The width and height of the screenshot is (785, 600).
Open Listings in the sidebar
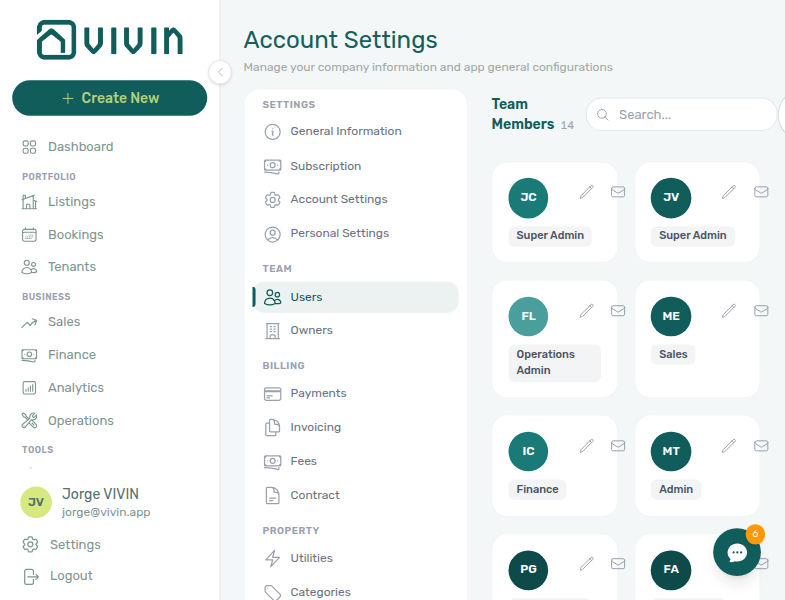coord(59,202)
